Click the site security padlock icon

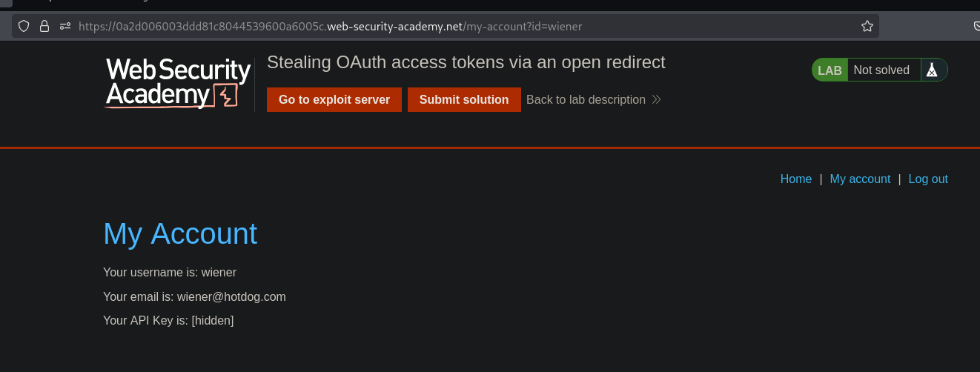tap(44, 26)
